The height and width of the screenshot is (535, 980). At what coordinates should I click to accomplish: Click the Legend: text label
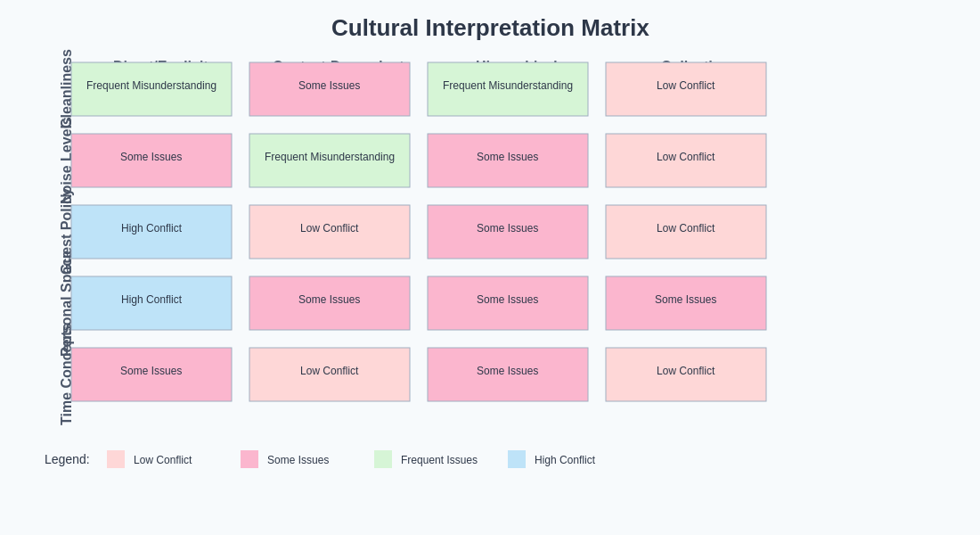[67, 459]
